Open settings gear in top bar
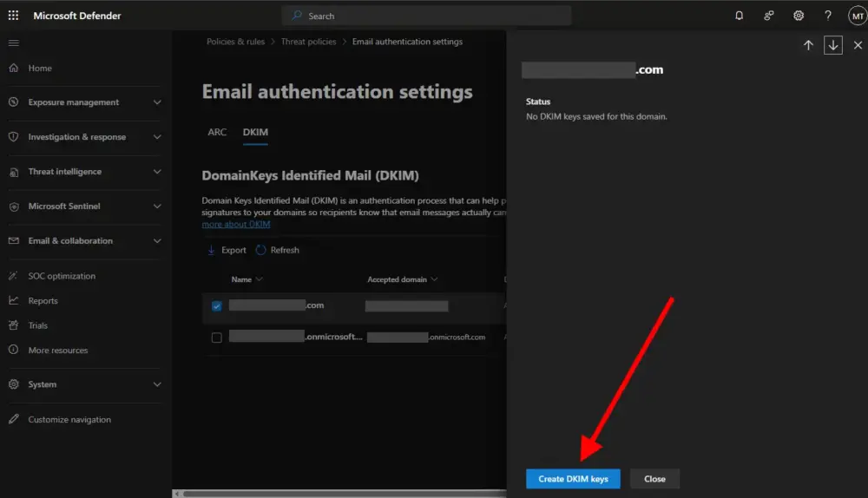868x498 pixels. click(799, 16)
